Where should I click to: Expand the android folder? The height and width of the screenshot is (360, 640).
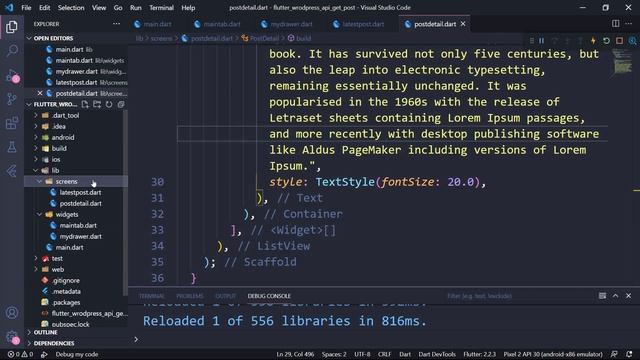(36, 138)
